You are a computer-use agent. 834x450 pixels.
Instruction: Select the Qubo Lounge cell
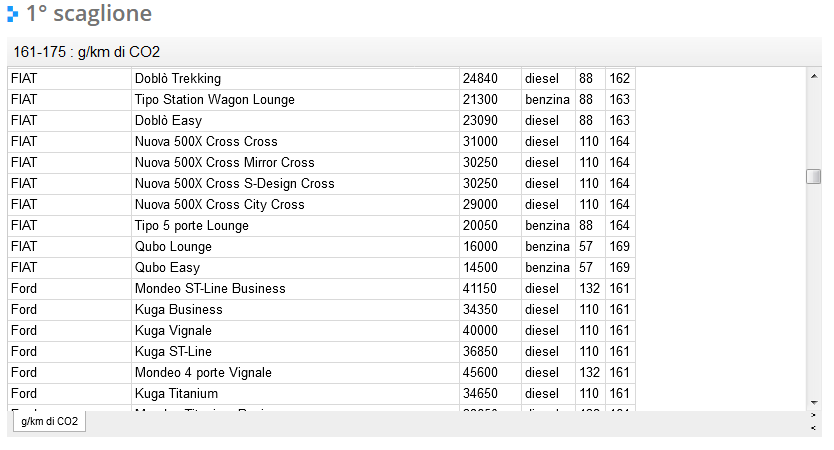[x=295, y=247]
